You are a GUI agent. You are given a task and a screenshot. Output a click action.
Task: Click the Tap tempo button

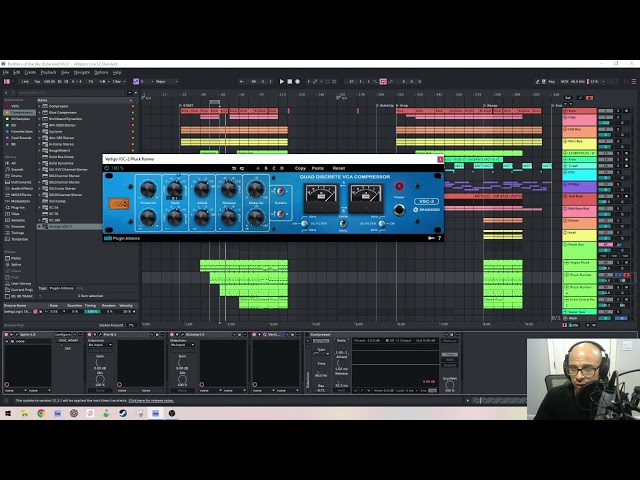point(37,82)
